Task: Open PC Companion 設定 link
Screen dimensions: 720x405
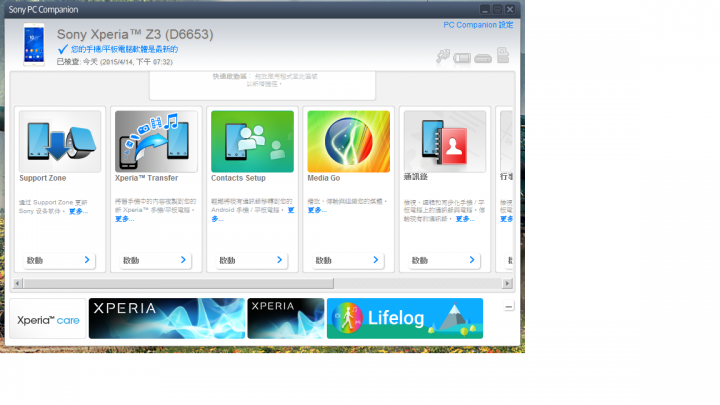Action: (x=478, y=25)
